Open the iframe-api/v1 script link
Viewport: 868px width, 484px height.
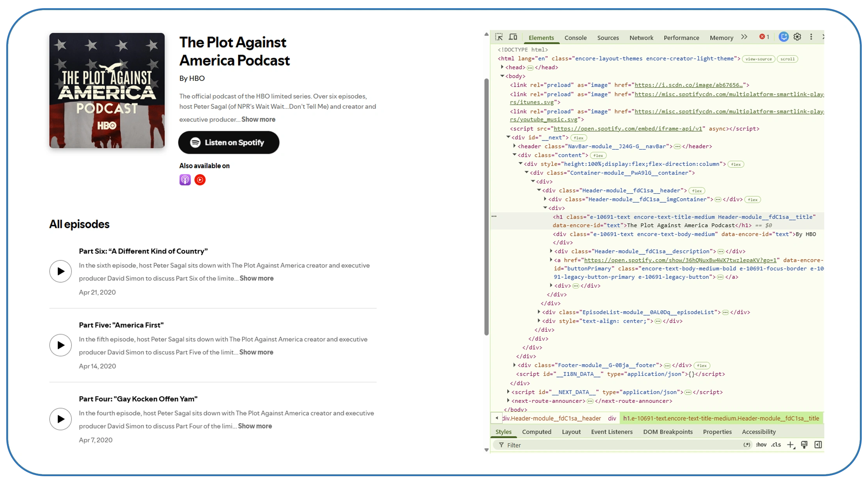[628, 128]
